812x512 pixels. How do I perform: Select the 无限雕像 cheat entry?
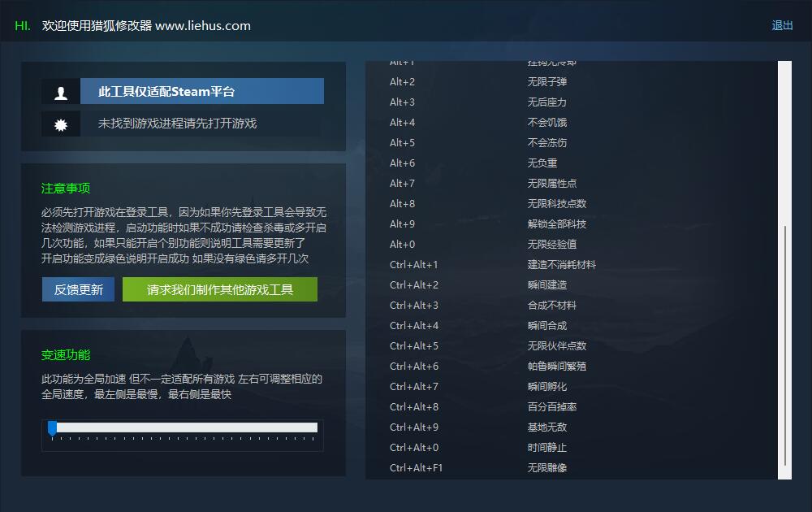click(546, 468)
